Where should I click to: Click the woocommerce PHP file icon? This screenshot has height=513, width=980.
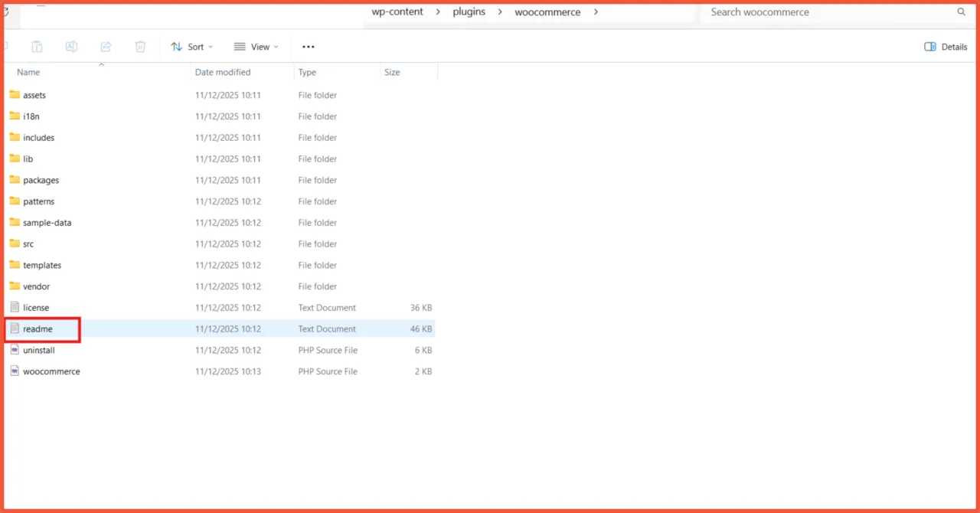(15, 371)
